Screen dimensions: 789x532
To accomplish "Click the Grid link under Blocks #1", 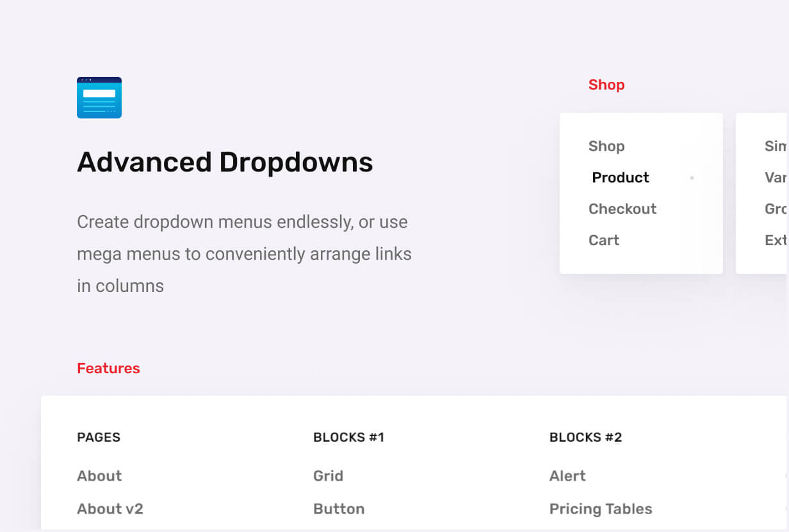I will (329, 476).
